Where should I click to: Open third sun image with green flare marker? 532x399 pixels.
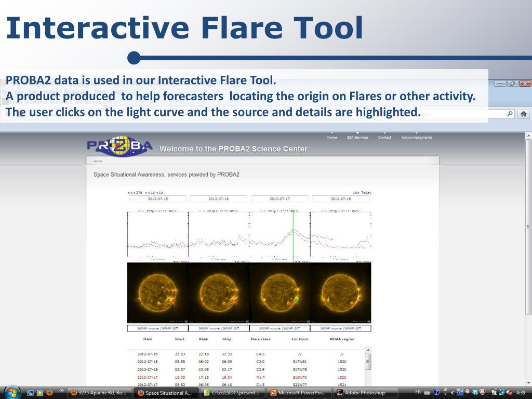(280, 293)
